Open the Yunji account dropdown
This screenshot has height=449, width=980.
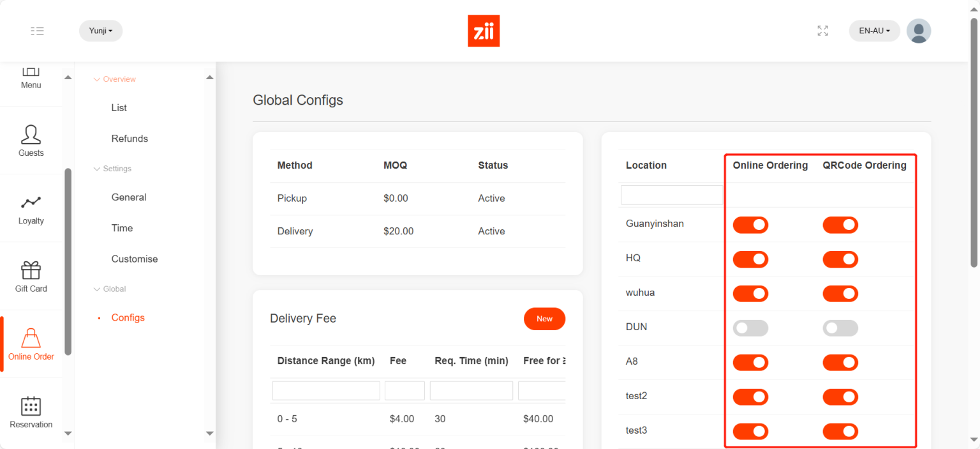coord(101,31)
